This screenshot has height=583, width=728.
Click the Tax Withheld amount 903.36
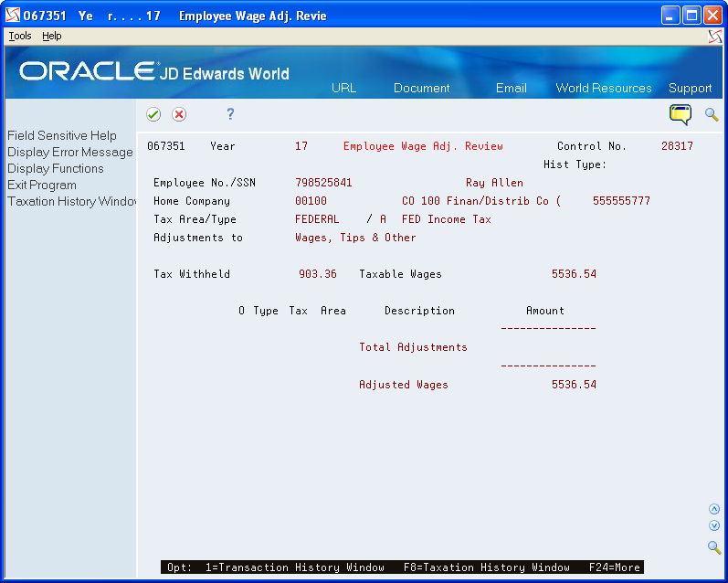click(318, 274)
